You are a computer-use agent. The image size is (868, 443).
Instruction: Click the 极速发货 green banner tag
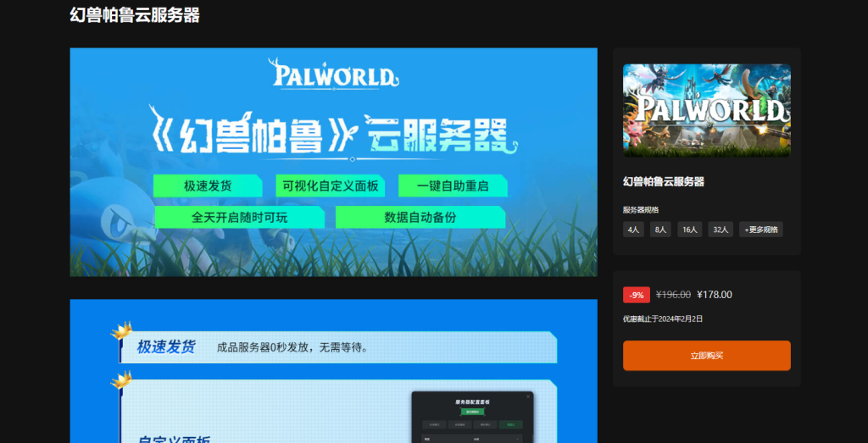pyautogui.click(x=208, y=186)
